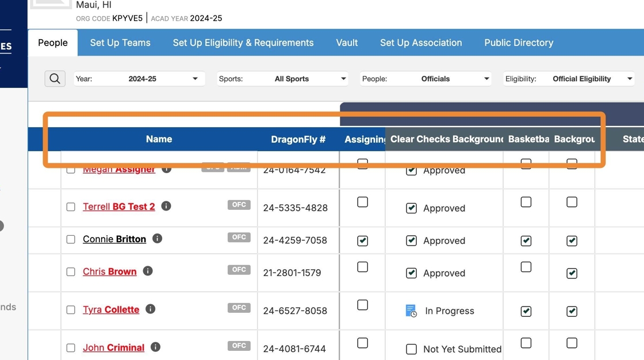This screenshot has height=360, width=644.
Task: Open Tyra Collette's profile link
Action: click(x=111, y=309)
